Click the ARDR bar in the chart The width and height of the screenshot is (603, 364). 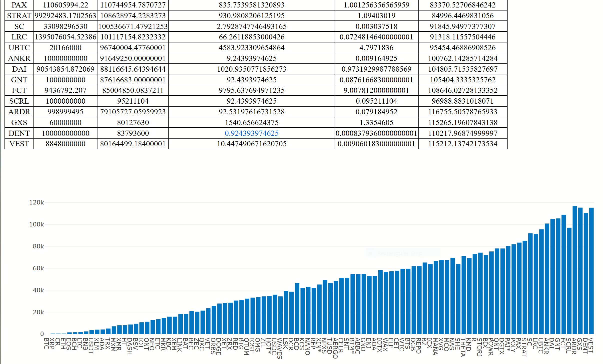click(x=575, y=270)
